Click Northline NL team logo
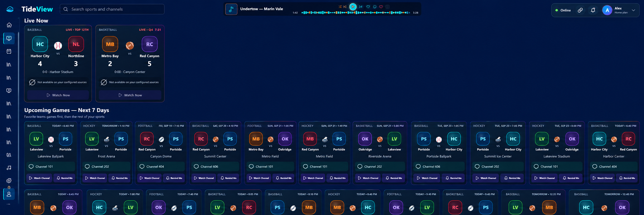Image resolution: width=644 pixels, height=215 pixels. point(76,44)
